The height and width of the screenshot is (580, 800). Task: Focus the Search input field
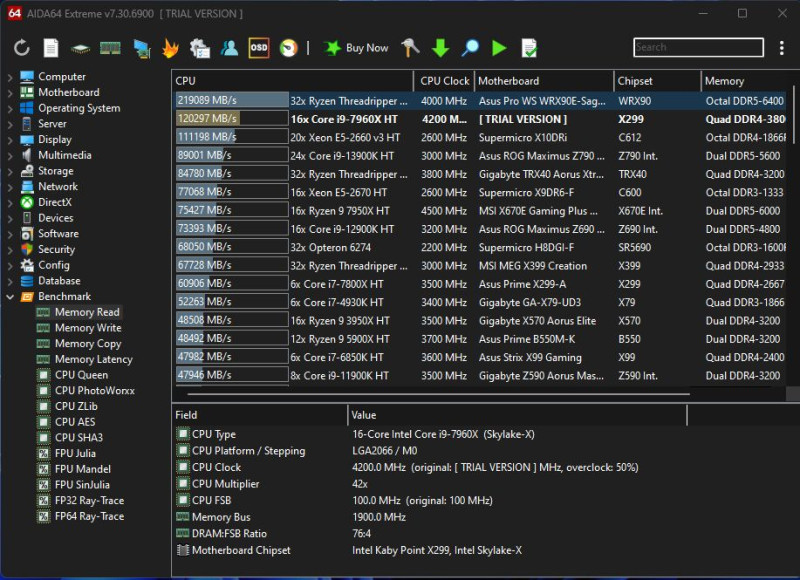point(698,47)
